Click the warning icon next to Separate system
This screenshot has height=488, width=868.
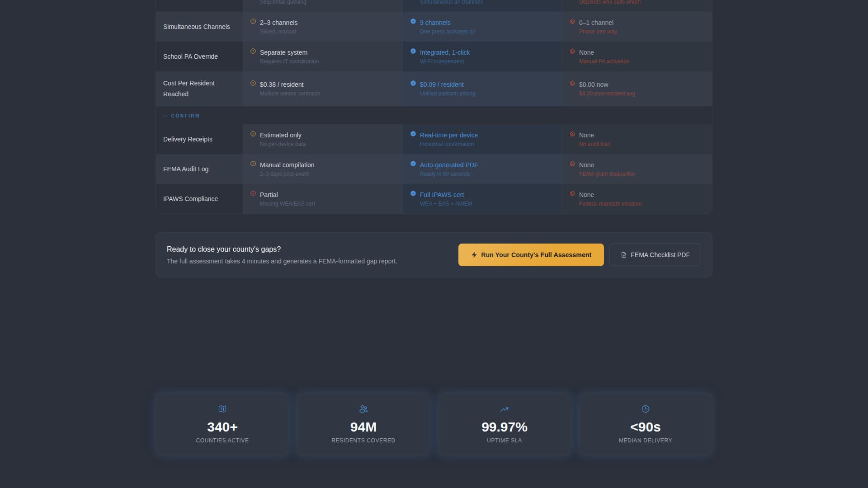[253, 51]
